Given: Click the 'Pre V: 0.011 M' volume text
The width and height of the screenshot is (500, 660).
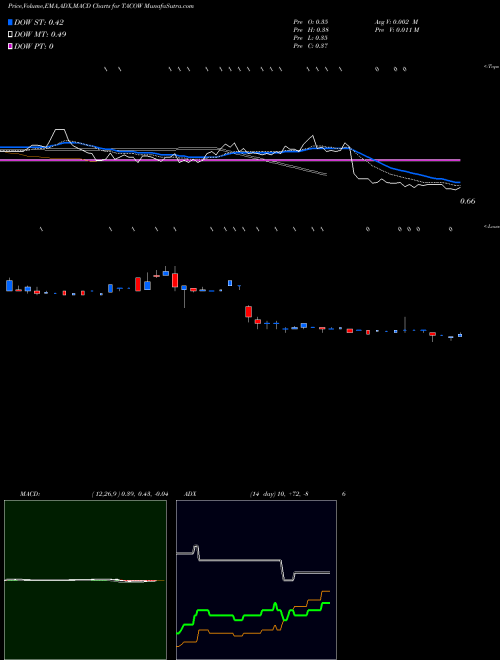Looking at the screenshot, I should pos(396,30).
